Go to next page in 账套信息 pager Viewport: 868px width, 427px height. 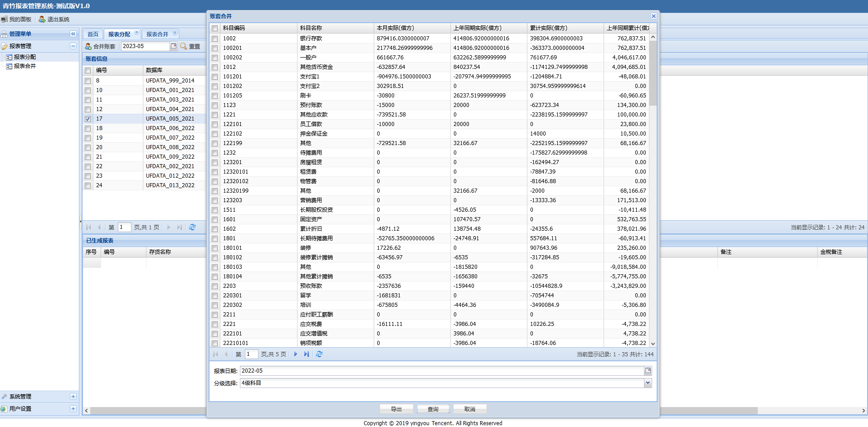169,227
